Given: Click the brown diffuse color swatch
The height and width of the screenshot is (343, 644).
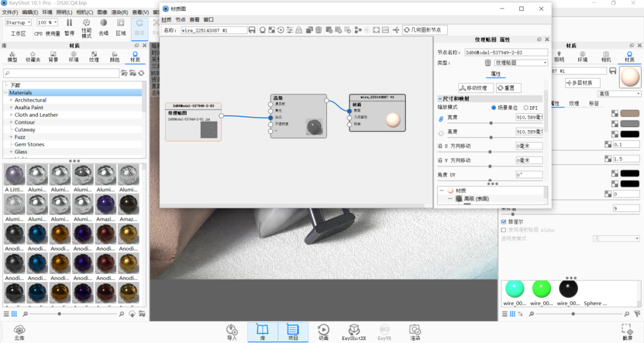Looking at the screenshot, I should 630,113.
